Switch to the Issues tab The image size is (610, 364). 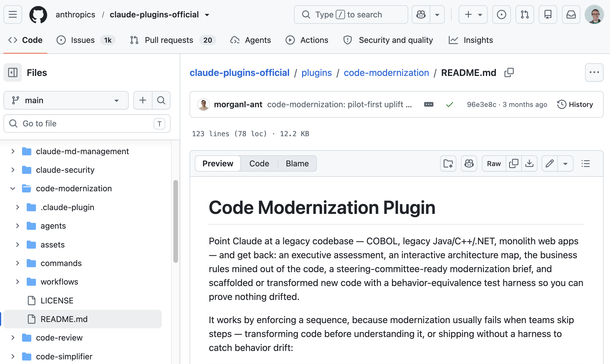coord(86,40)
